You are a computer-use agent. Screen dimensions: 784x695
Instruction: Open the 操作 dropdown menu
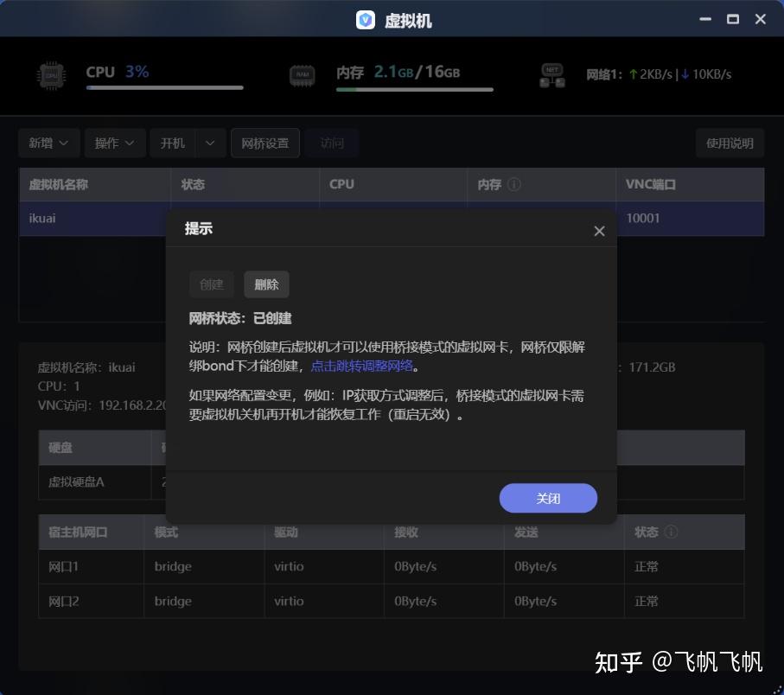pos(114,143)
